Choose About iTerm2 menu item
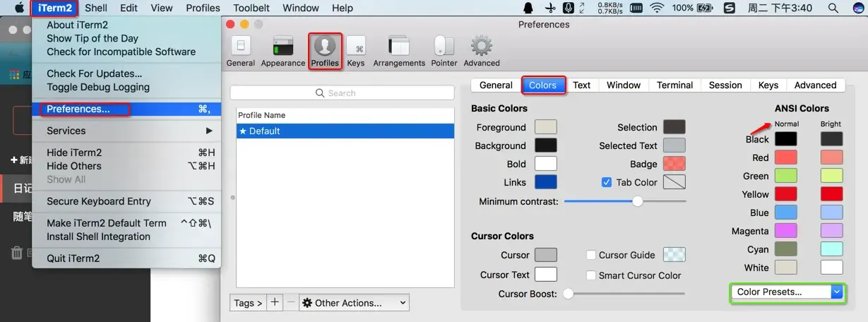Viewport: 868px width, 322px height. tap(126, 25)
